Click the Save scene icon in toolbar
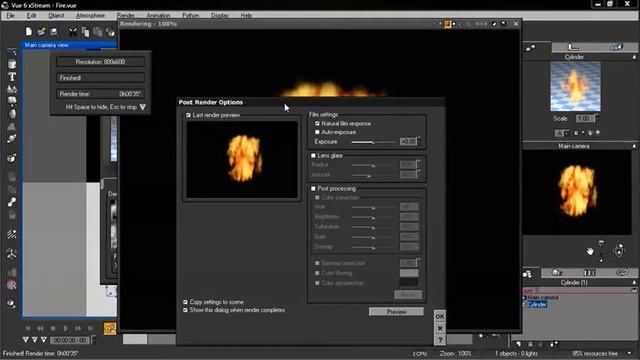The width and height of the screenshot is (640, 360). 53,31
